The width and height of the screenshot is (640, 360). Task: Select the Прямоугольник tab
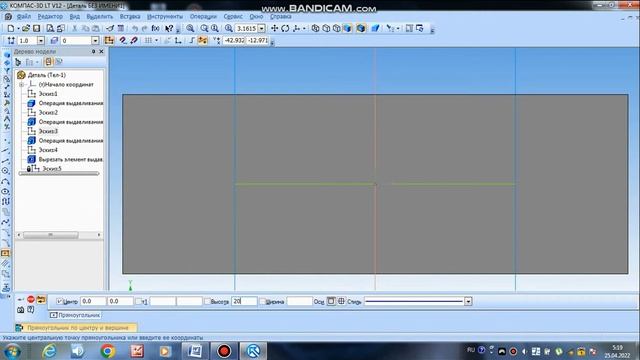(75, 315)
